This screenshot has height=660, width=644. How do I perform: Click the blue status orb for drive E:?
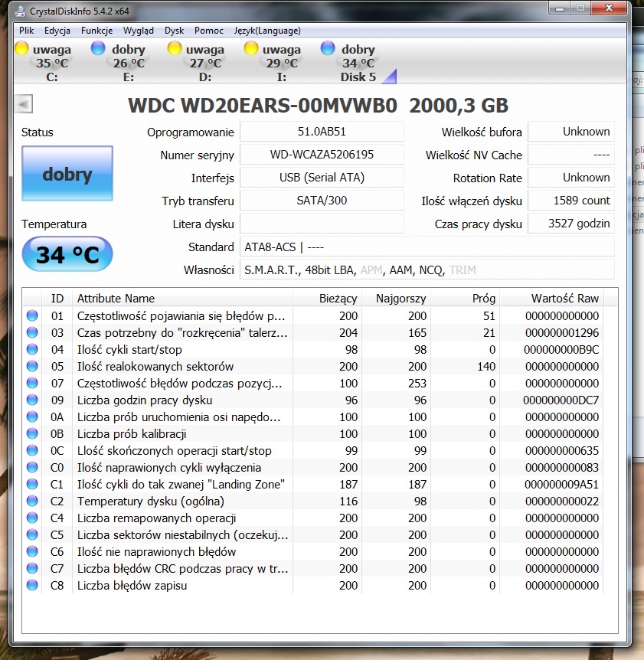pyautogui.click(x=98, y=48)
